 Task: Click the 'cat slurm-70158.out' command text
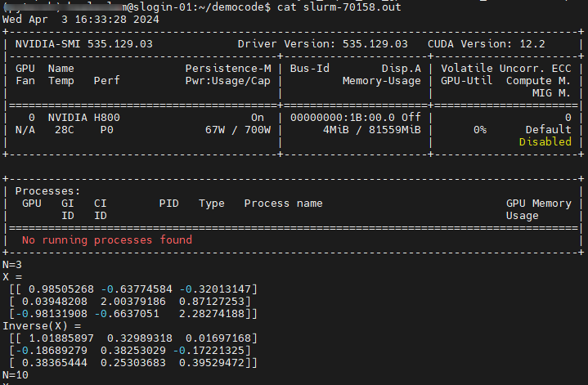[339, 7]
